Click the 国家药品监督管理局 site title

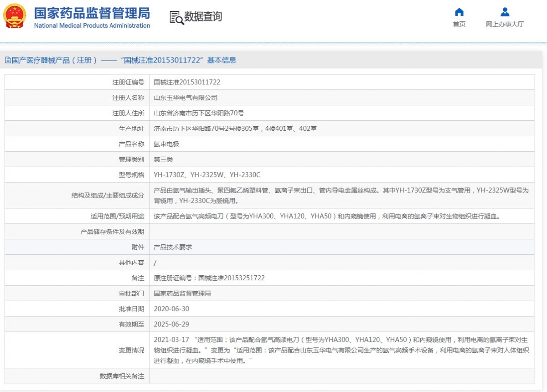92,13
